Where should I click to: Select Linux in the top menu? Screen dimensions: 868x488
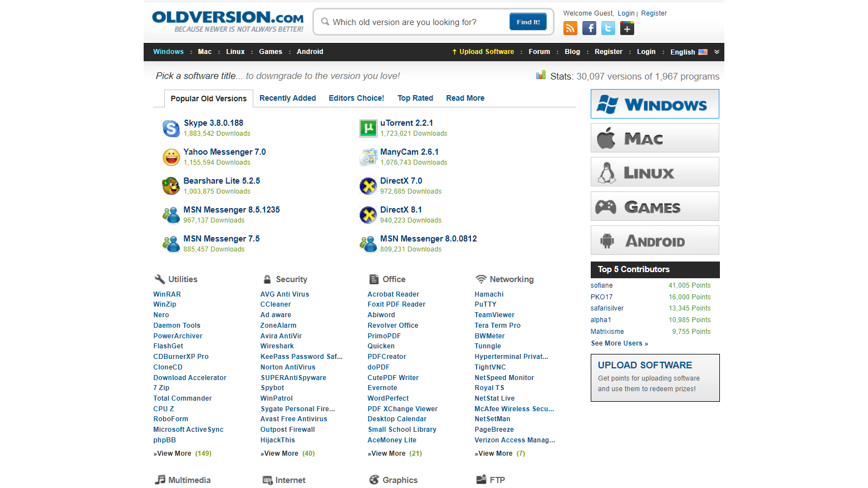[236, 52]
